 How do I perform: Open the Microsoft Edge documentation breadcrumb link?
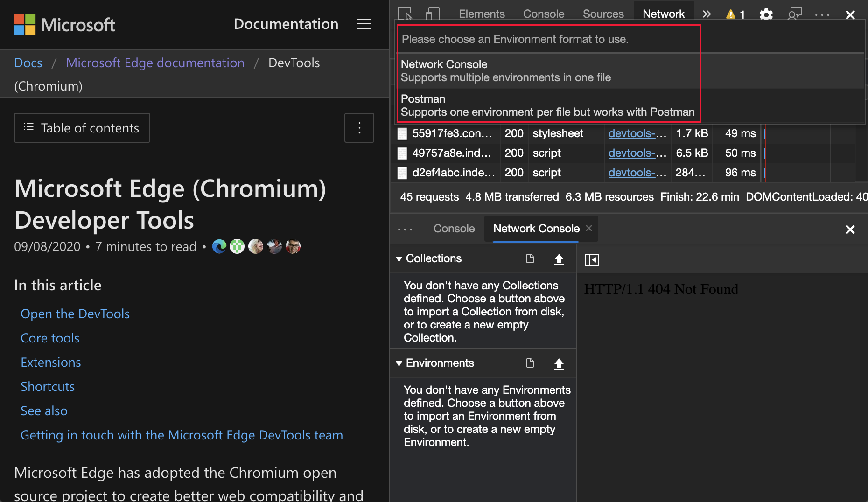[x=155, y=63]
